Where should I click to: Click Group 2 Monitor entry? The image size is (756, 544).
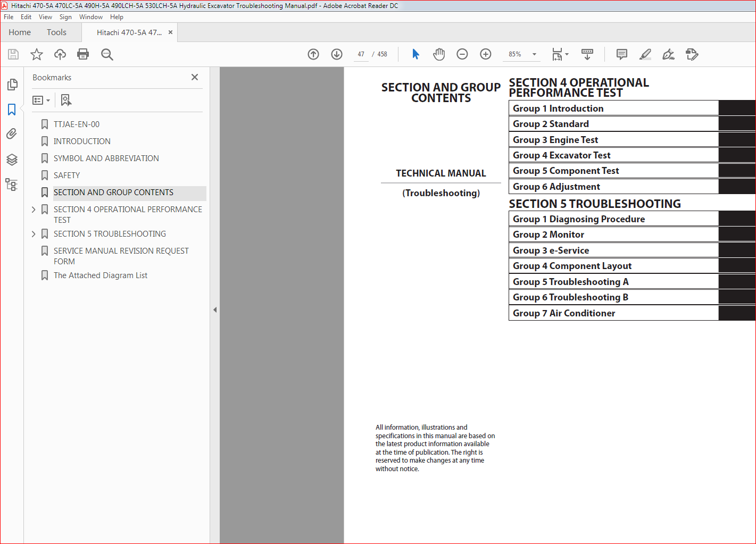pos(549,235)
